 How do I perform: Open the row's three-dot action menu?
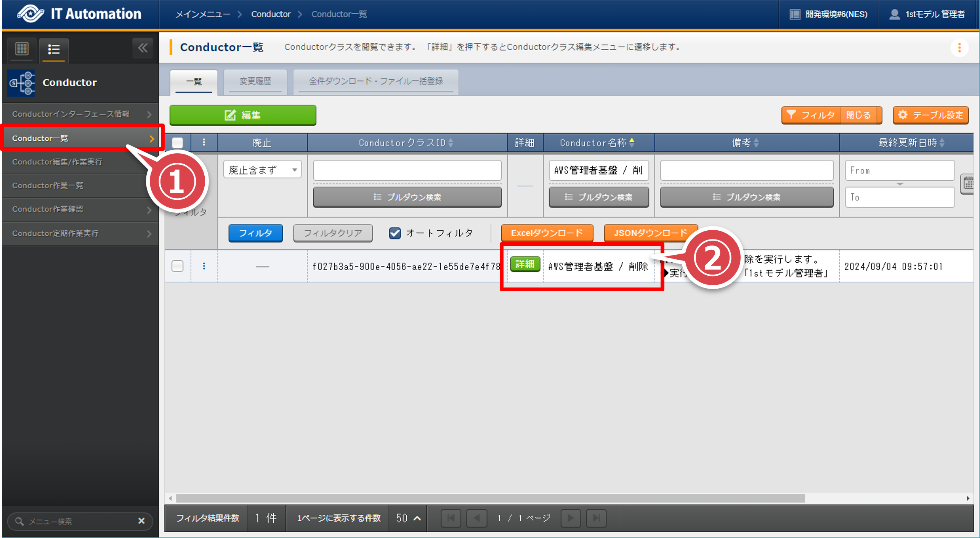[204, 266]
